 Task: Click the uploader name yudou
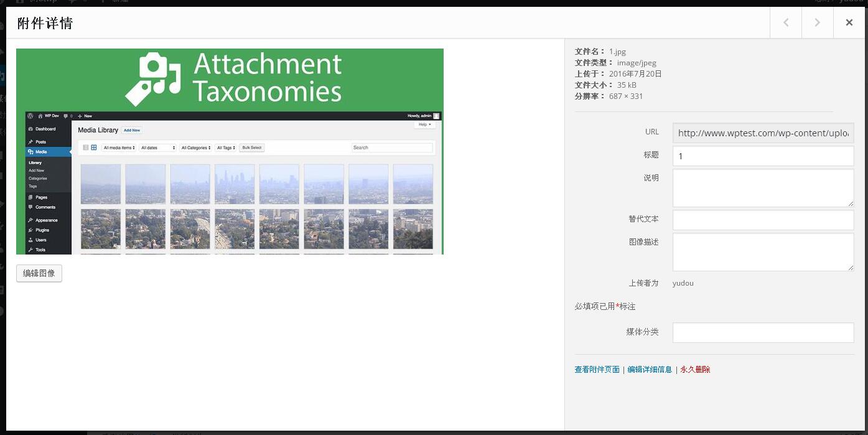[x=683, y=283]
